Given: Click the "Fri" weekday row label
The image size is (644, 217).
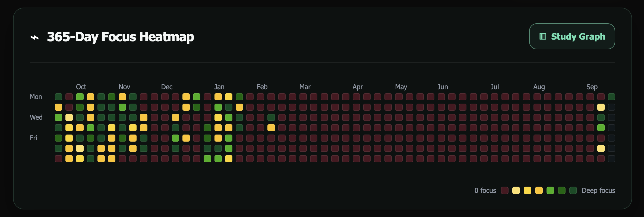Looking at the screenshot, I should (33, 138).
